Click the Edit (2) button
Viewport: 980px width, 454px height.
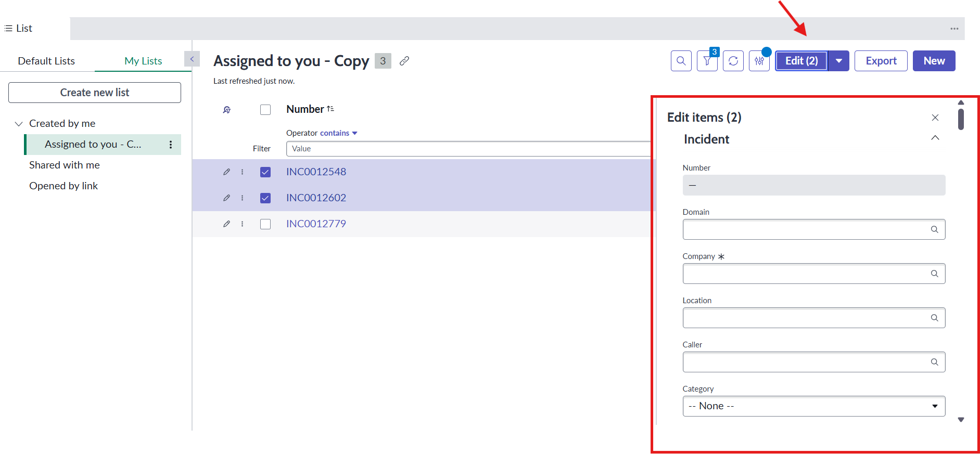801,61
